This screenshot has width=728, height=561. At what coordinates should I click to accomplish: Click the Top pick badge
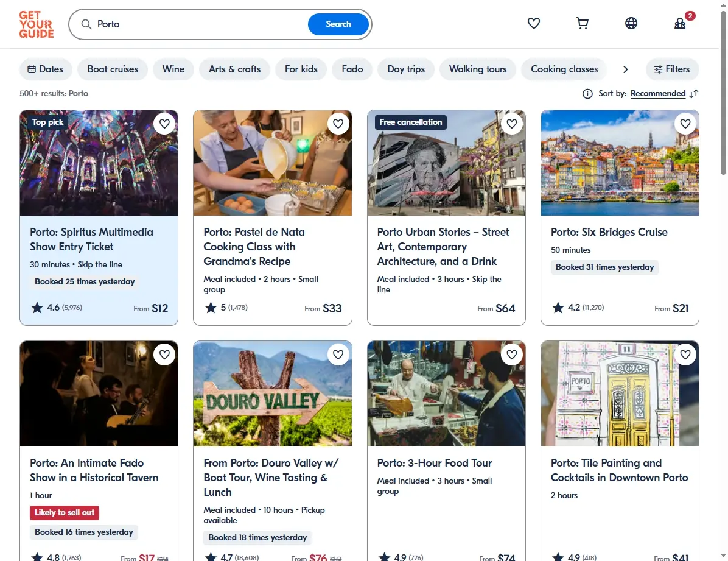point(47,122)
